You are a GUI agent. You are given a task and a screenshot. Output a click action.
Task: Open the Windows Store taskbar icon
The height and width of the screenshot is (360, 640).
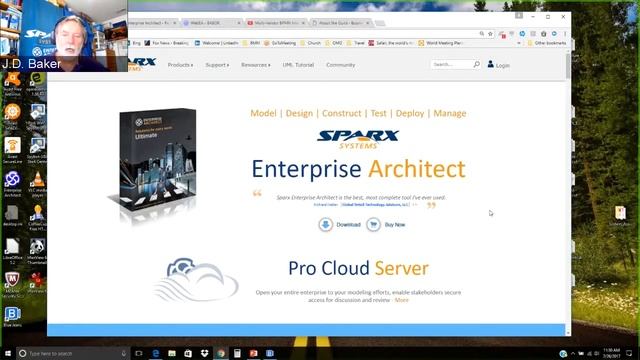click(188, 353)
